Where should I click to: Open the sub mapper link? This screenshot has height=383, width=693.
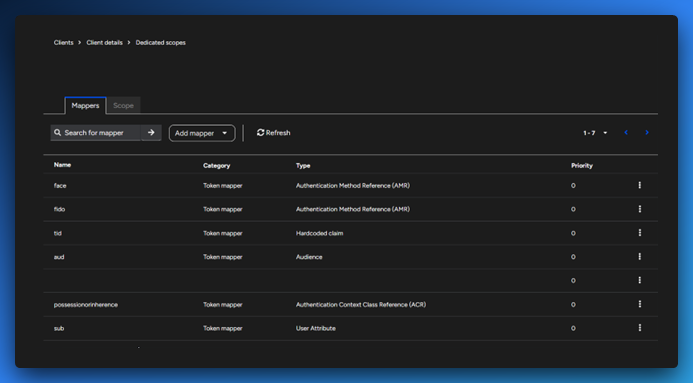click(59, 329)
